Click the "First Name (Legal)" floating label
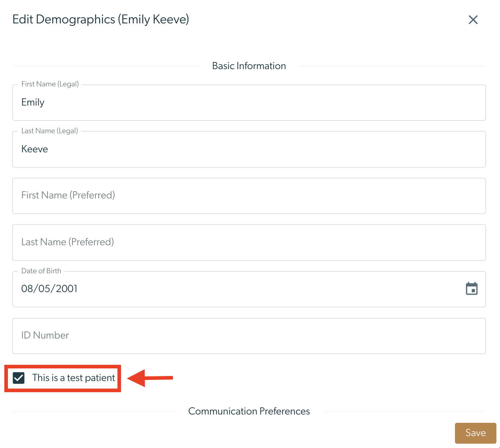This screenshot has width=500, height=448. tap(50, 84)
